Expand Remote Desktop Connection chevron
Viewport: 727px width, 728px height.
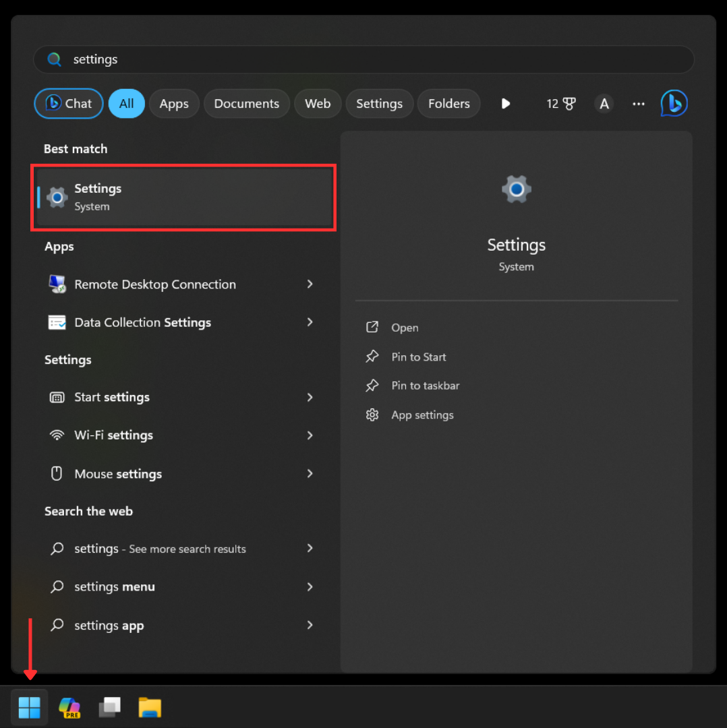click(310, 284)
